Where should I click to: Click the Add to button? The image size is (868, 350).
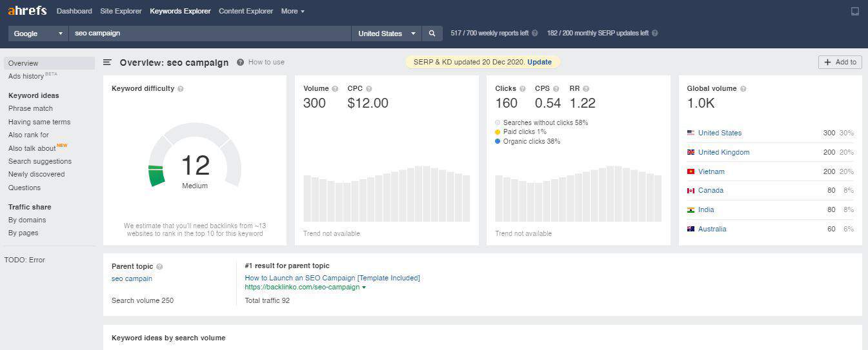(840, 62)
